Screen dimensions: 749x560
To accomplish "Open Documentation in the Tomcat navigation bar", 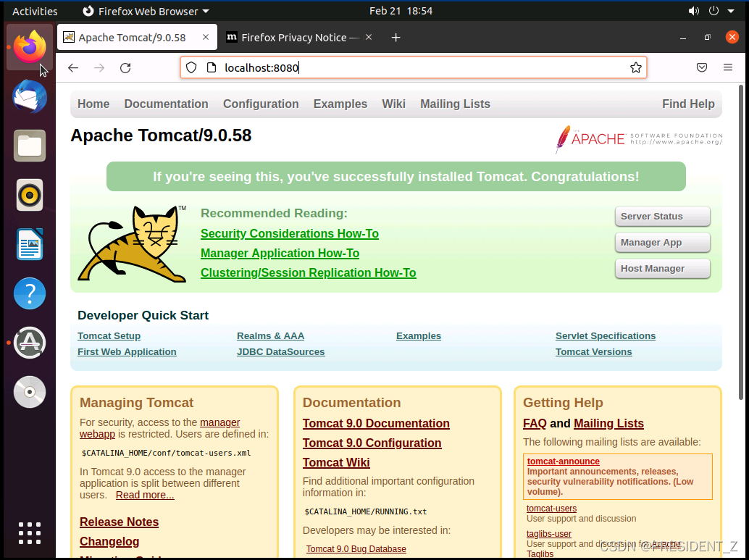I will point(166,104).
